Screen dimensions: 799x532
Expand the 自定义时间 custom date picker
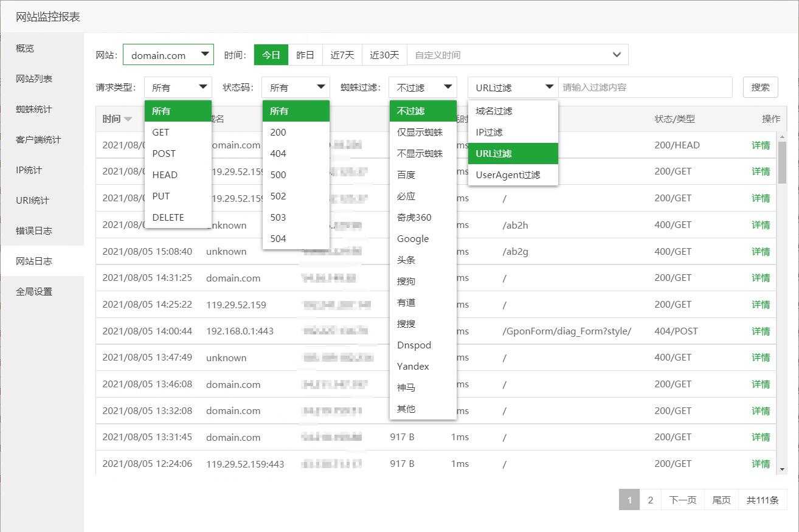pos(517,55)
